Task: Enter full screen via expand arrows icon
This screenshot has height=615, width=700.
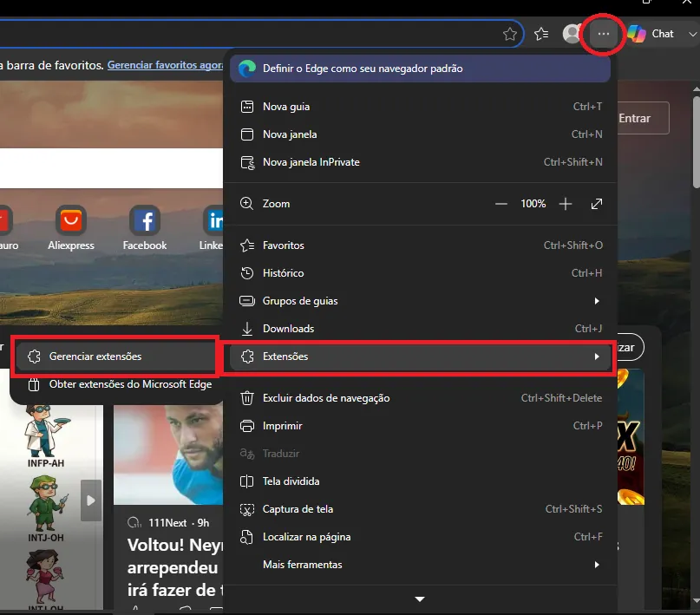Action: coord(597,204)
